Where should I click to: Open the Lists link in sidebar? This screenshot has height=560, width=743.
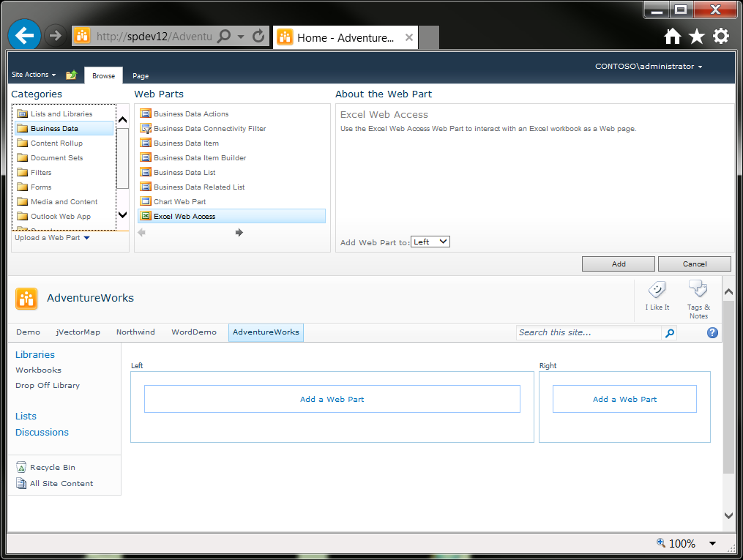point(26,416)
